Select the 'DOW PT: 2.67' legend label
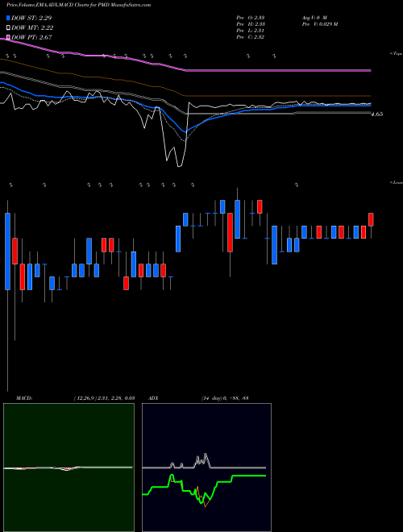Screen dimensions: 403x532 31,37
